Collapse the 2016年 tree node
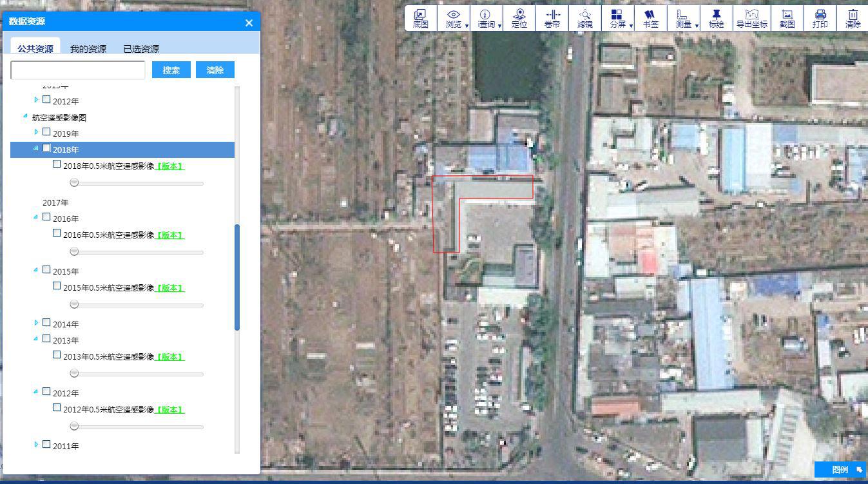The height and width of the screenshot is (484, 868). pyautogui.click(x=36, y=217)
